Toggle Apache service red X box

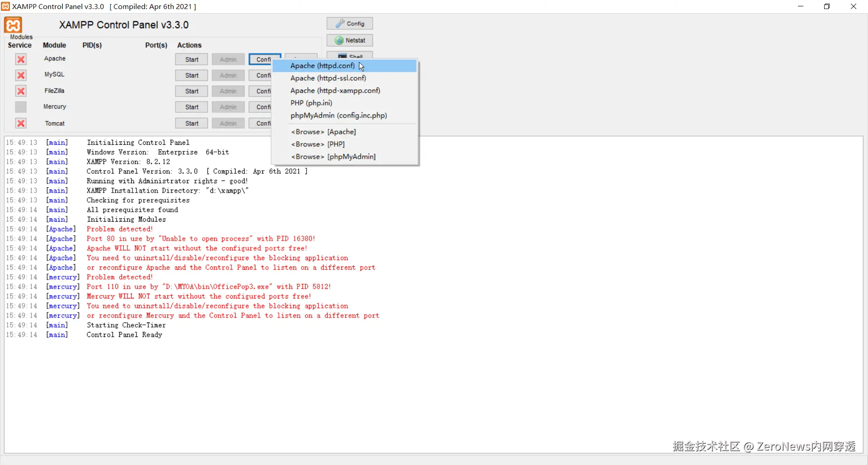point(21,59)
